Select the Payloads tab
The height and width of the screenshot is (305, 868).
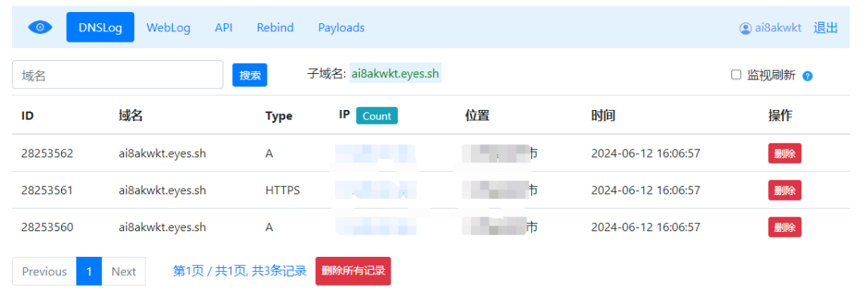[x=341, y=27]
